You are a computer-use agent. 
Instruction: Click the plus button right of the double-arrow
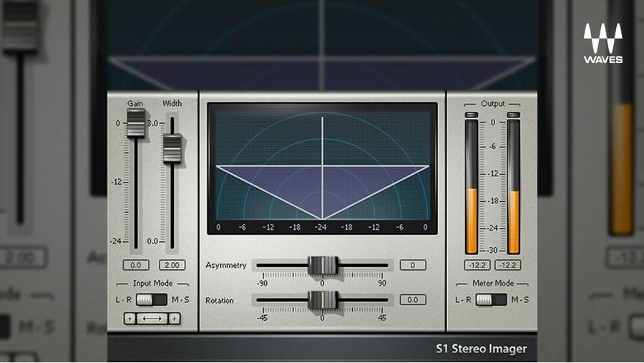click(x=175, y=318)
